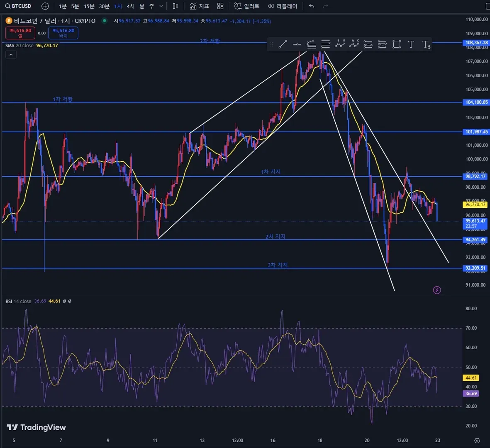Click the red 95,616.80 sell button
This screenshot has height=448, width=490.
click(20, 33)
